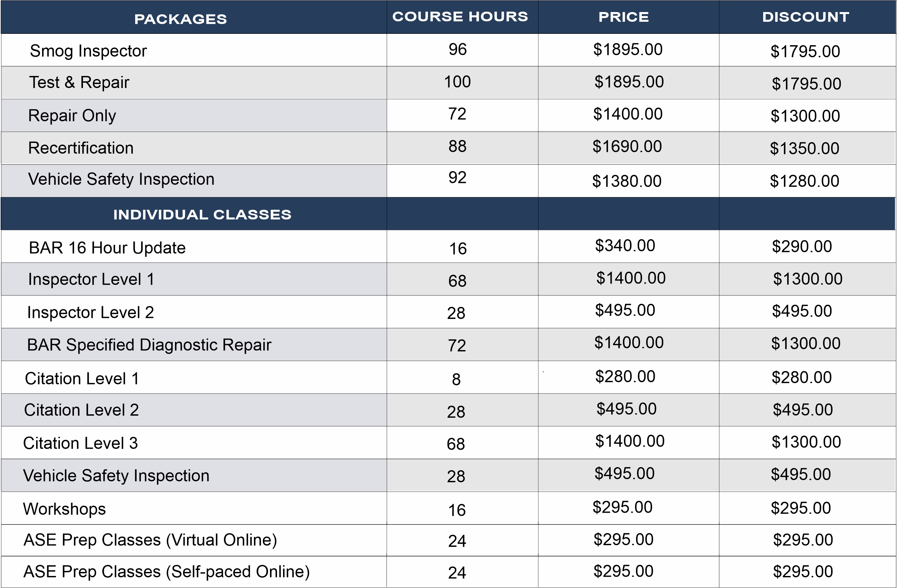Image resolution: width=897 pixels, height=588 pixels.
Task: Click BAR Specified Diagnostic Repair class
Action: [x=149, y=345]
